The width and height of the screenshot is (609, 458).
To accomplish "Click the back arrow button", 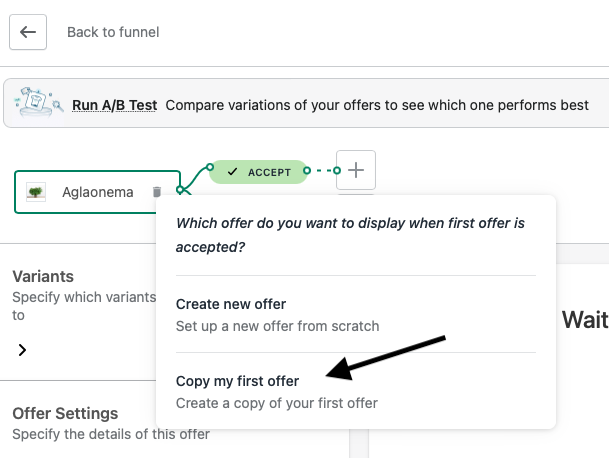I will [x=28, y=32].
